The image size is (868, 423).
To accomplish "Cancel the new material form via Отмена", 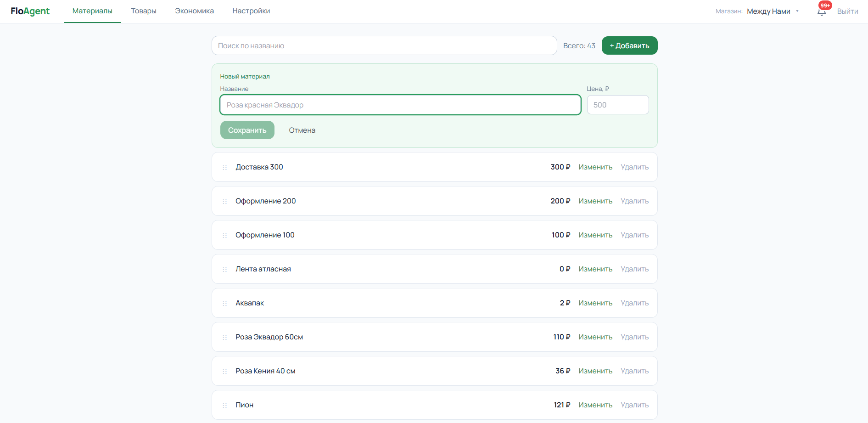I will point(302,130).
